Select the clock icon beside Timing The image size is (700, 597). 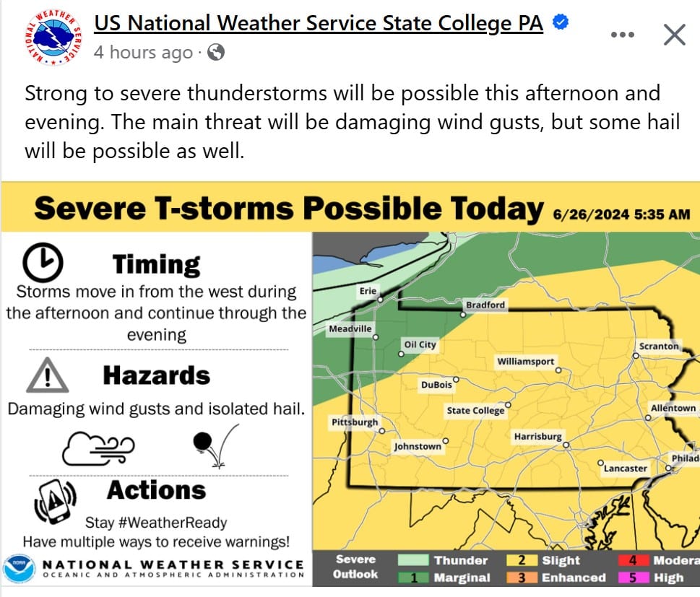pyautogui.click(x=42, y=261)
